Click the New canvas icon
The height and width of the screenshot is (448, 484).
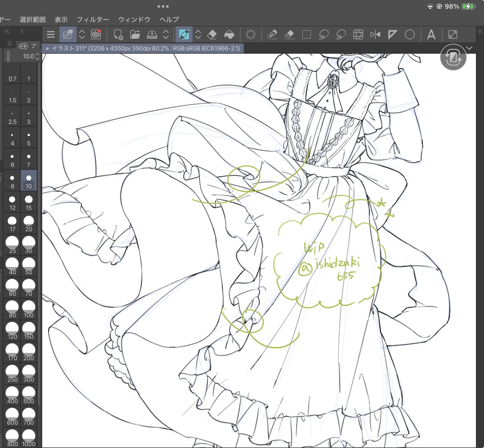tap(118, 35)
